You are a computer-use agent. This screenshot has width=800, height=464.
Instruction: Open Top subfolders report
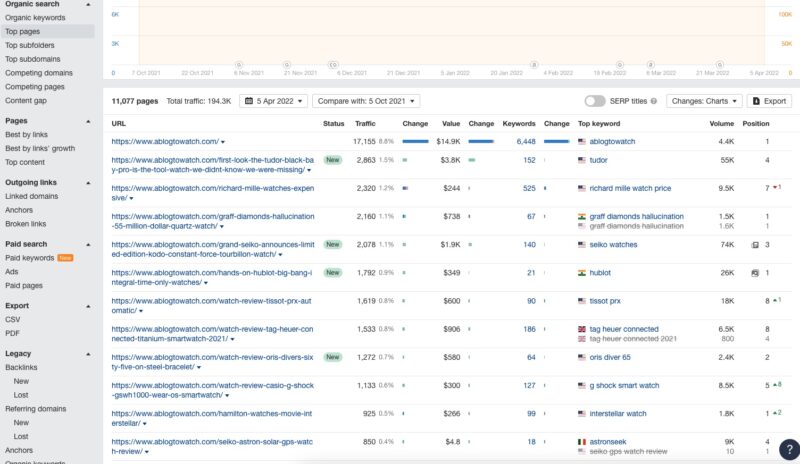coord(30,45)
